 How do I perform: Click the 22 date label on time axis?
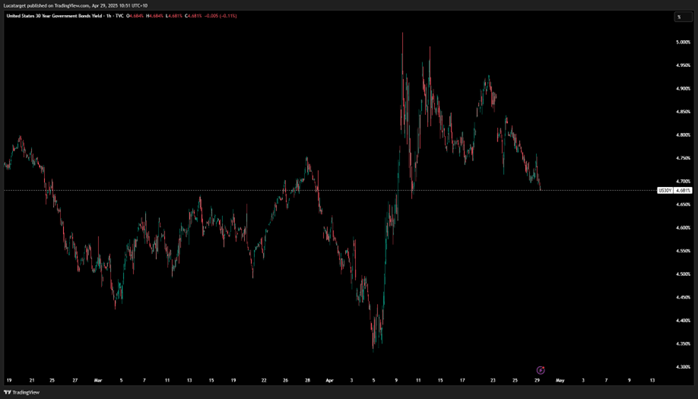[x=264, y=380]
